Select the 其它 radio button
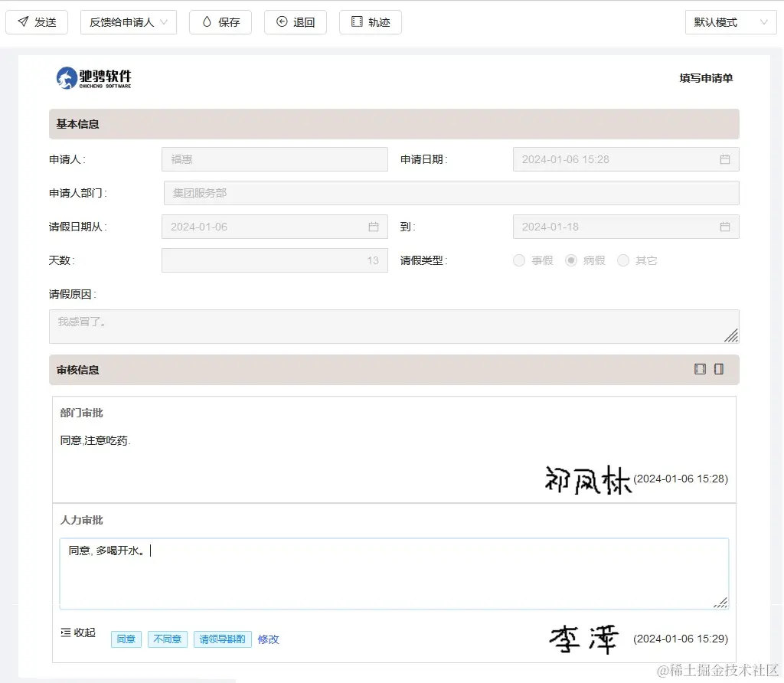Screen dimensions: 784x683 point(623,260)
